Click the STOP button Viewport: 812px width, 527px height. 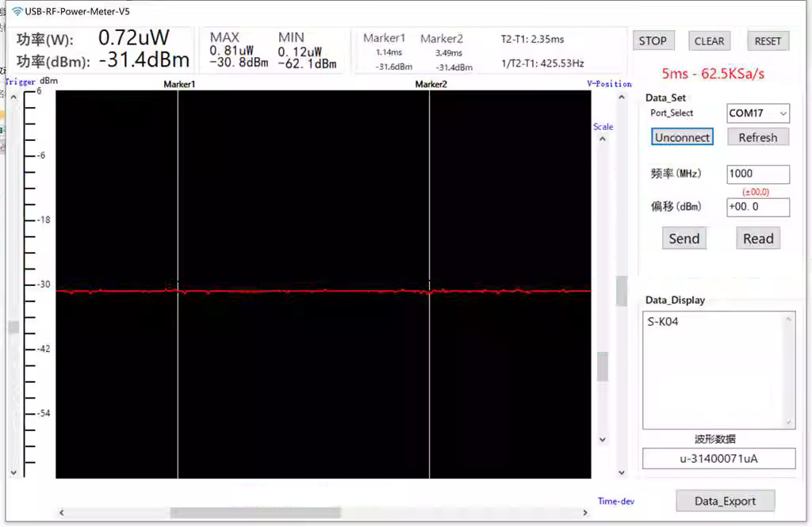[x=653, y=41]
